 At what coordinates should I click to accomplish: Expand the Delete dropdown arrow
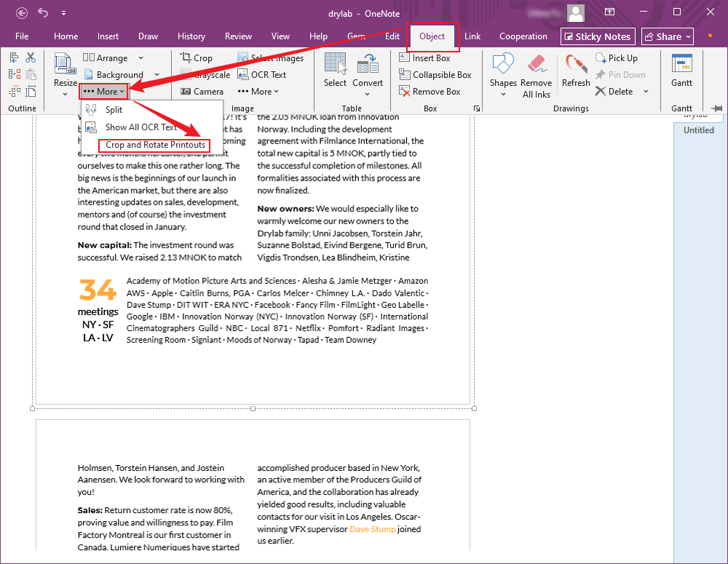pyautogui.click(x=646, y=92)
